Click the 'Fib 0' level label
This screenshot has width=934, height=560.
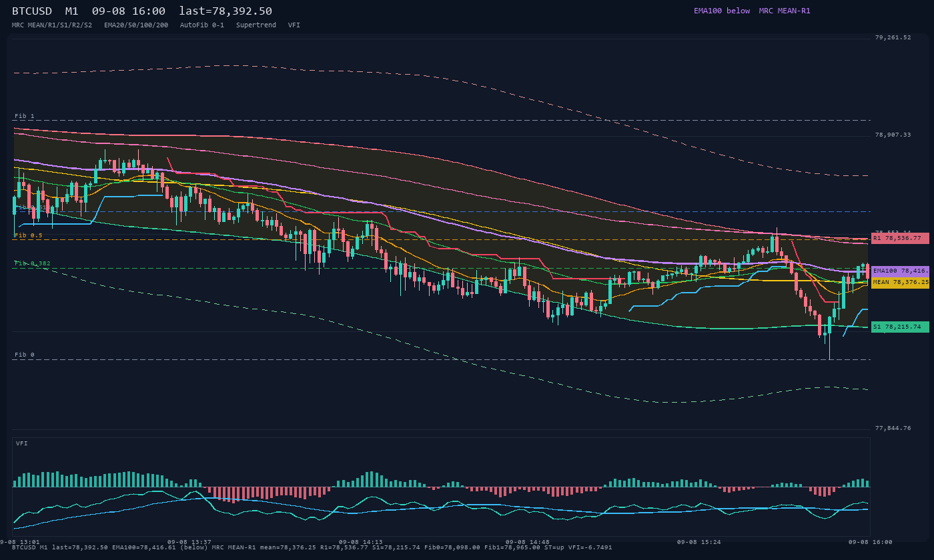[25, 355]
